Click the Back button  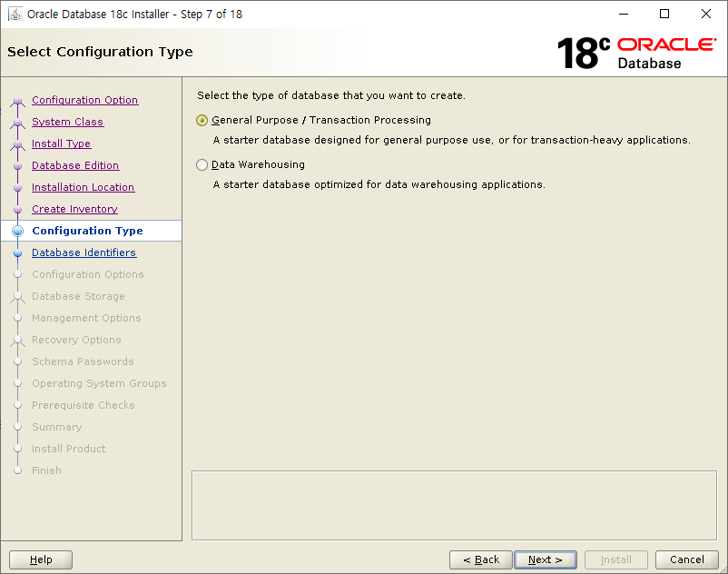point(481,559)
